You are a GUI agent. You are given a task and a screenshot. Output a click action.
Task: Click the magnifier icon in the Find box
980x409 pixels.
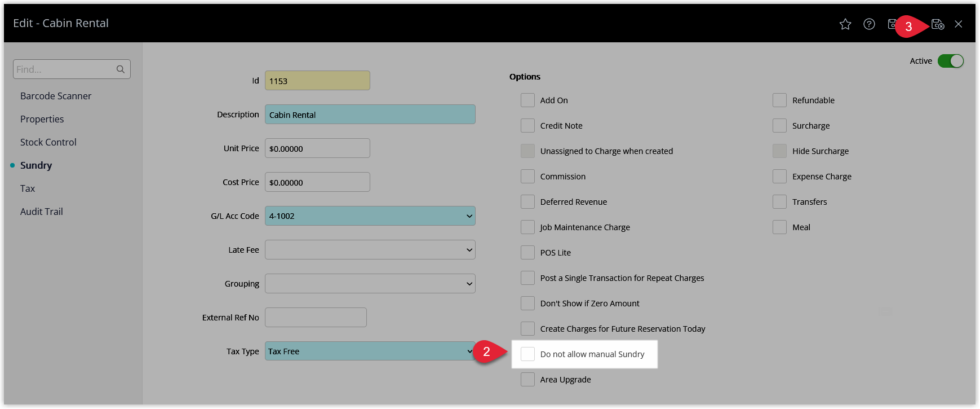coord(121,69)
